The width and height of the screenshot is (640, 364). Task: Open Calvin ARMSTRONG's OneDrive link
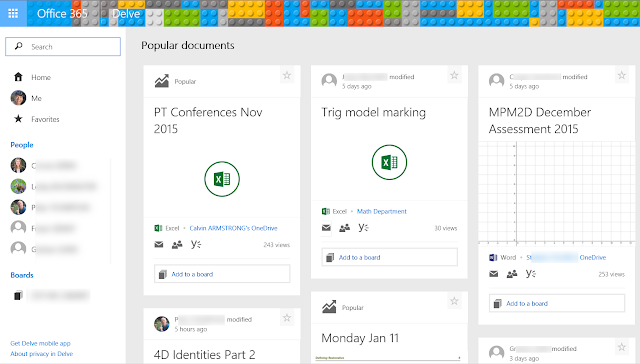click(x=233, y=228)
